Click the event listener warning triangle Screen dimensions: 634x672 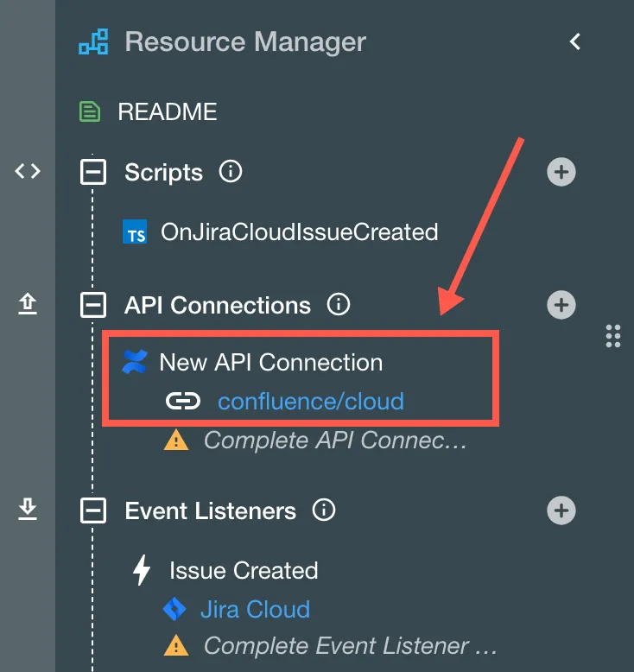(x=176, y=646)
